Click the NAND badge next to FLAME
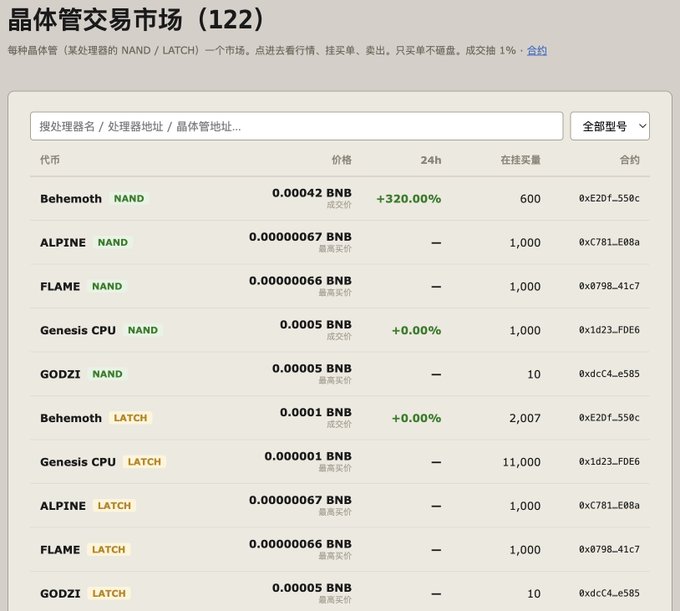This screenshot has width=680, height=611. (107, 286)
